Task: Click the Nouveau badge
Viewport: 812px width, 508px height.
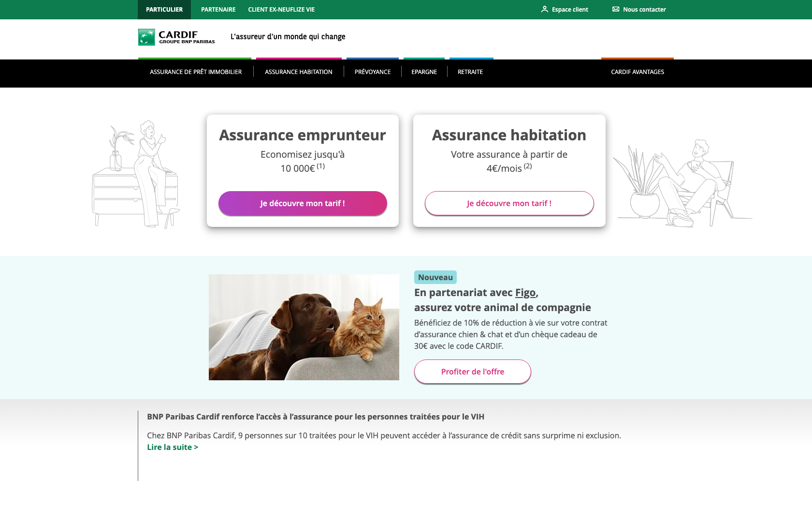Action: pyautogui.click(x=435, y=277)
